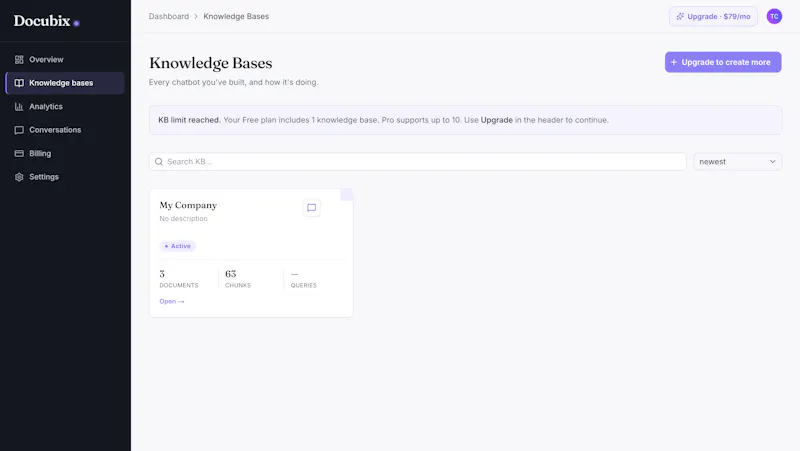Viewport: 800px width, 451px height.
Task: Open the My Company chat icon
Action: tap(311, 208)
